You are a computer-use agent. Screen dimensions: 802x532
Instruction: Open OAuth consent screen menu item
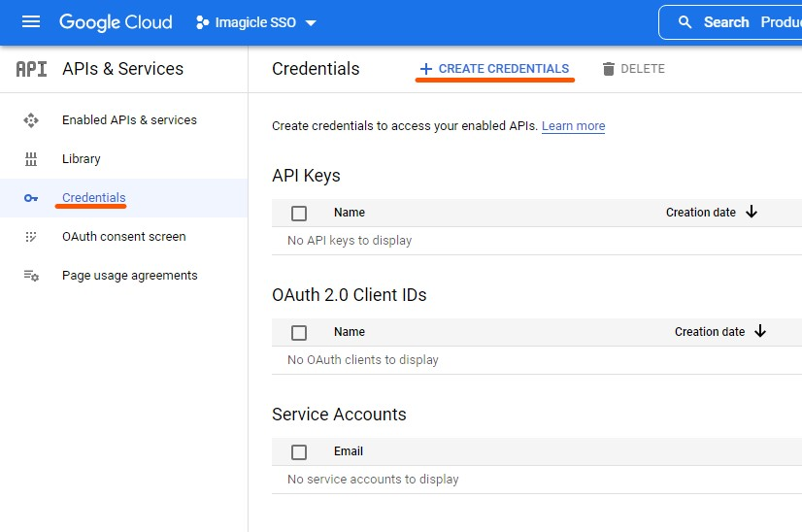123,237
